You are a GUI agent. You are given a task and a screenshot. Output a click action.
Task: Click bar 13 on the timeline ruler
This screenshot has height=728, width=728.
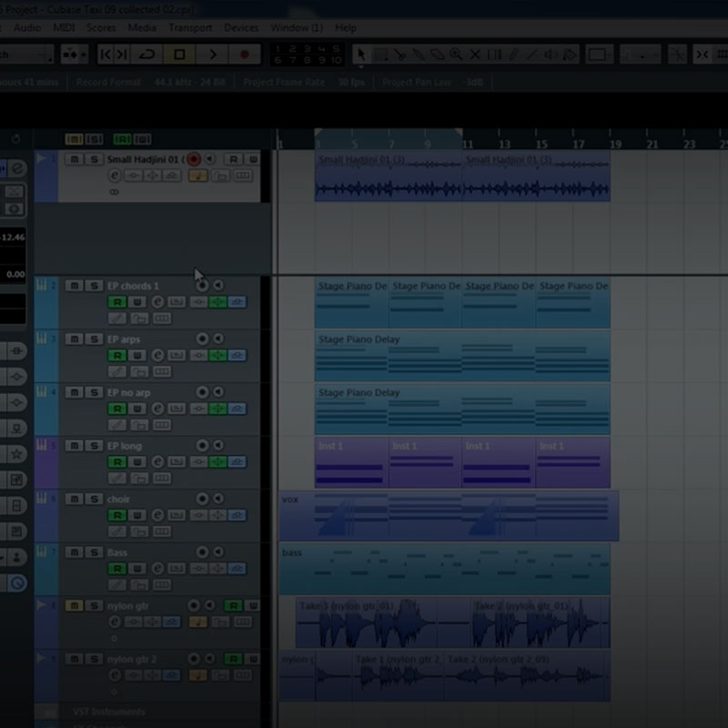[x=504, y=145]
